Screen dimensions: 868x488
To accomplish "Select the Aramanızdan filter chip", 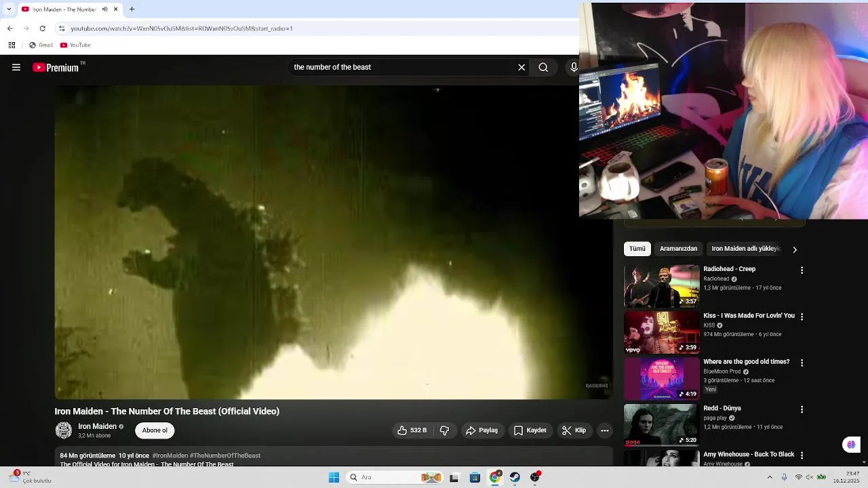I will [x=678, y=249].
